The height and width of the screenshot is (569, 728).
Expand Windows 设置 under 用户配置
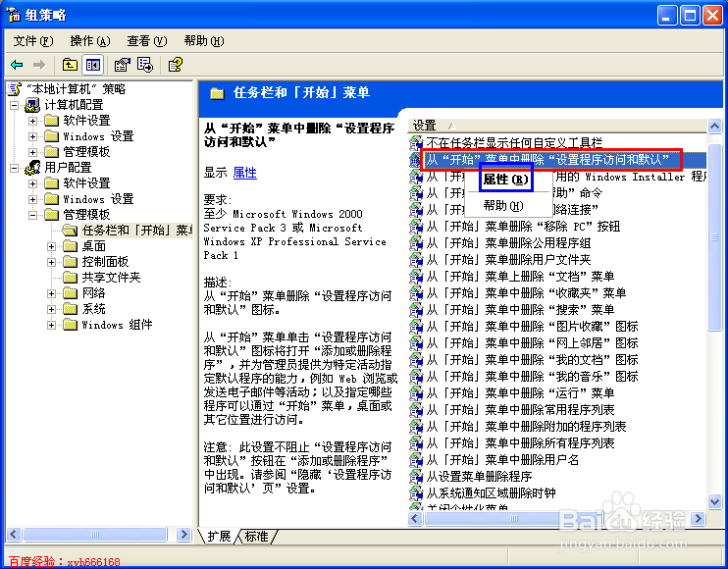click(x=32, y=199)
